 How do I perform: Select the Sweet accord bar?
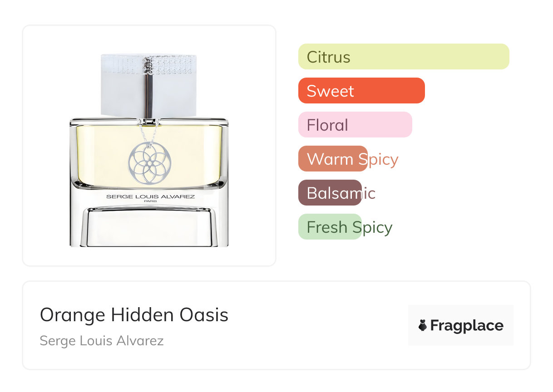pyautogui.click(x=361, y=91)
